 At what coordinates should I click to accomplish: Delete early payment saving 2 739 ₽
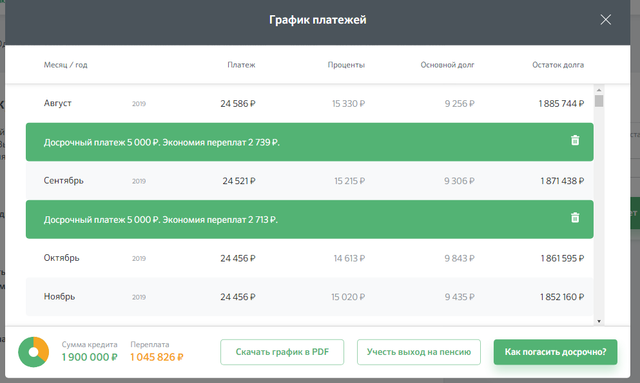575,140
